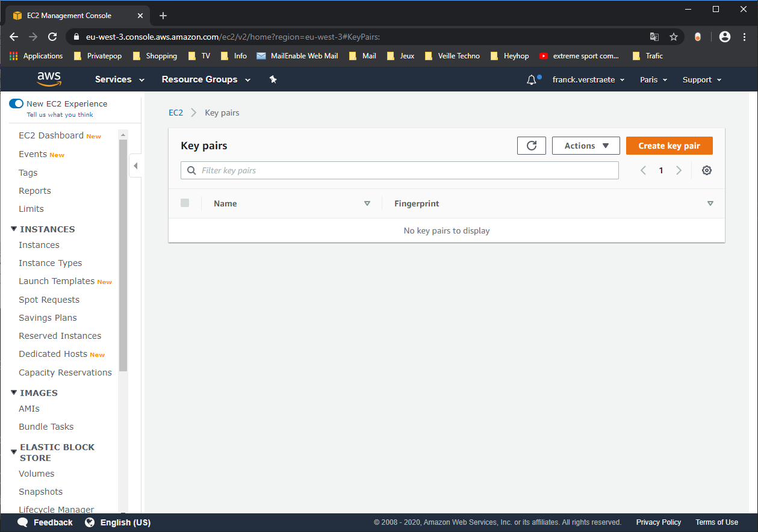Click the browser forward arrow
The height and width of the screenshot is (532, 758).
(33, 37)
